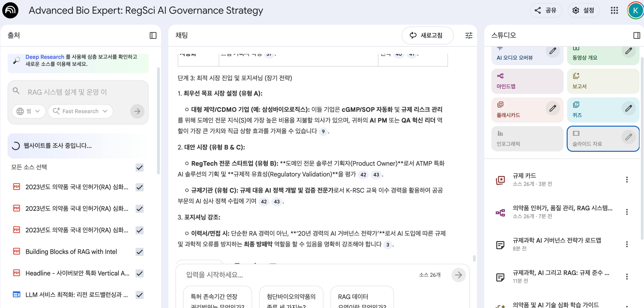Collapse the 스튜디오 panel icon
Screen dimensions: 644x308
click(x=637, y=35)
